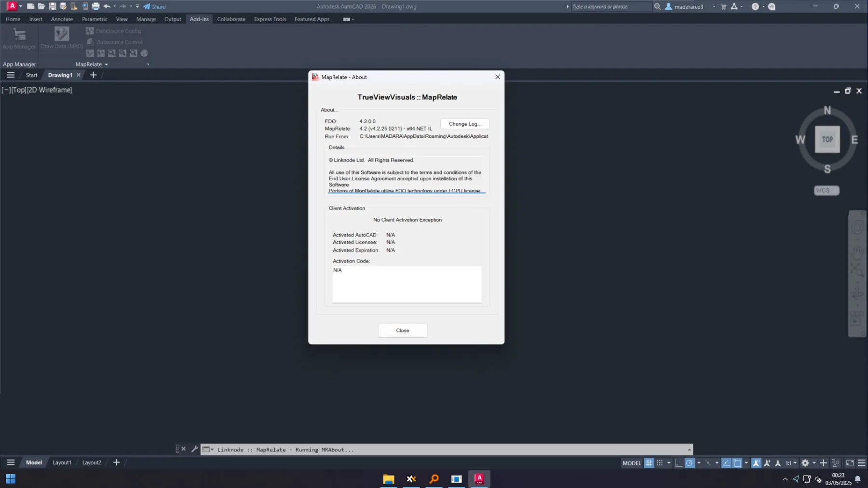Click the Activation Code text box
The width and height of the screenshot is (868, 488).
coord(407,284)
